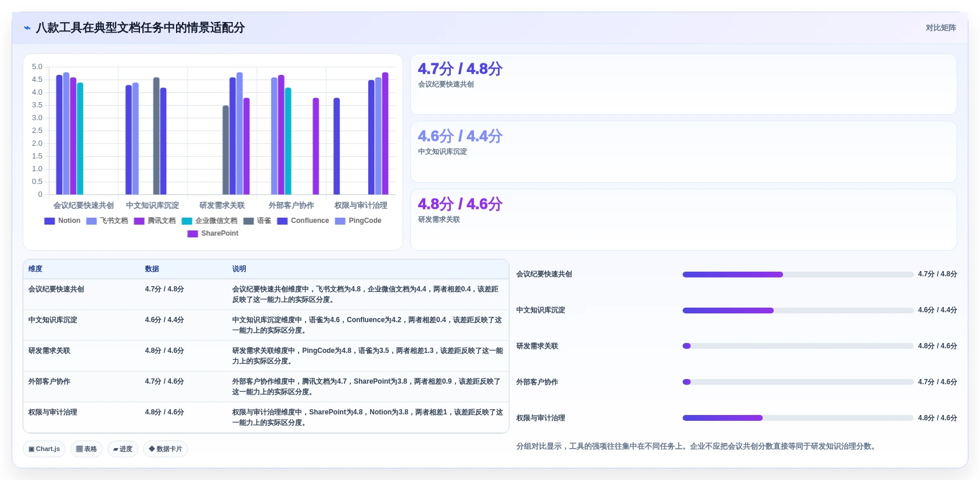Click the 4.8分 / 4.6分 研发需求关联 card
Image resolution: width=980 pixels, height=480 pixels.
coord(683,219)
